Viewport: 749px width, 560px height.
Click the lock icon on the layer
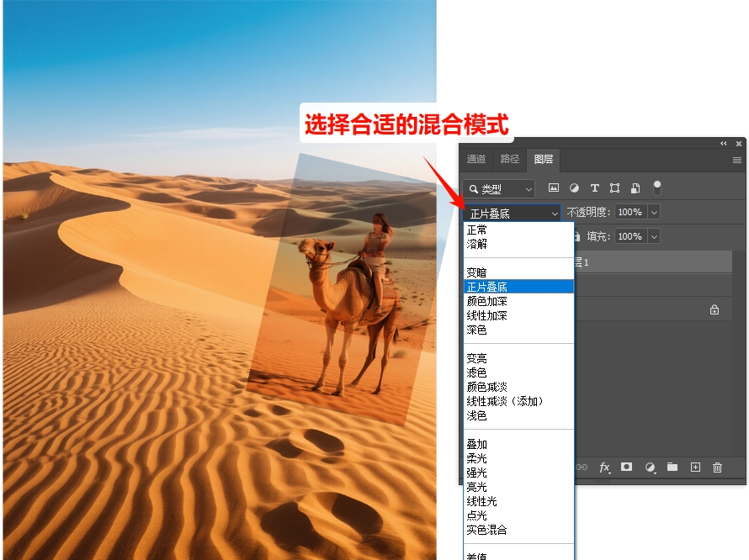tap(714, 309)
